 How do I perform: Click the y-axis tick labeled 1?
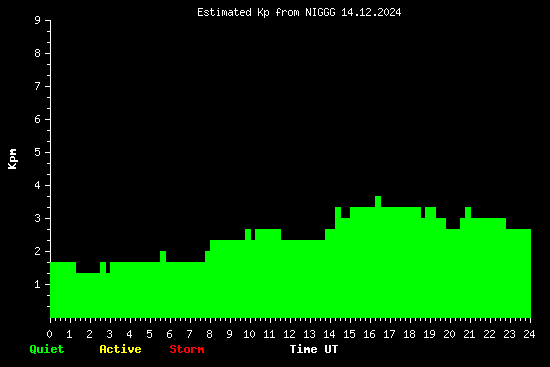(38, 284)
